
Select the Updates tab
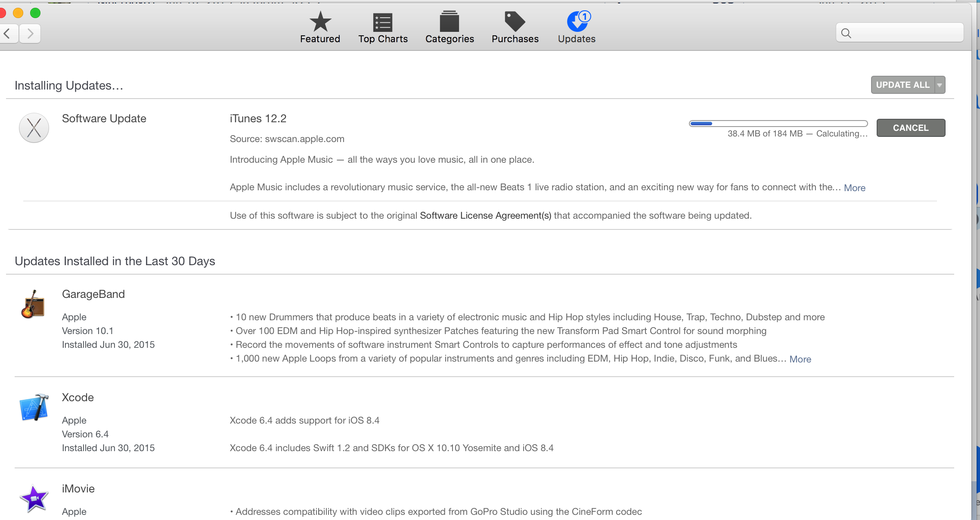point(577,27)
